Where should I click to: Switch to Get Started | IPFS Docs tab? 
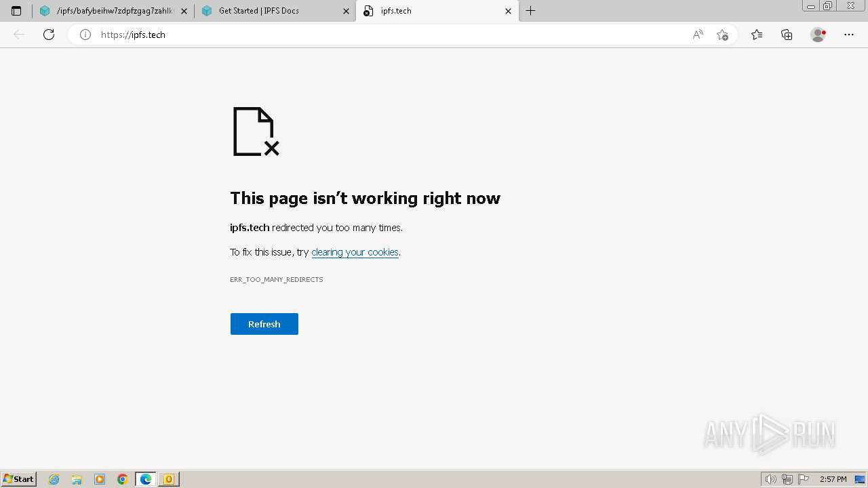tap(275, 11)
